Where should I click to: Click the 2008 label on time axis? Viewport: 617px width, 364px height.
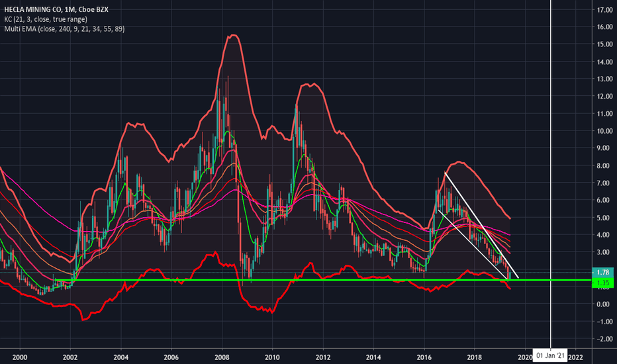222,357
